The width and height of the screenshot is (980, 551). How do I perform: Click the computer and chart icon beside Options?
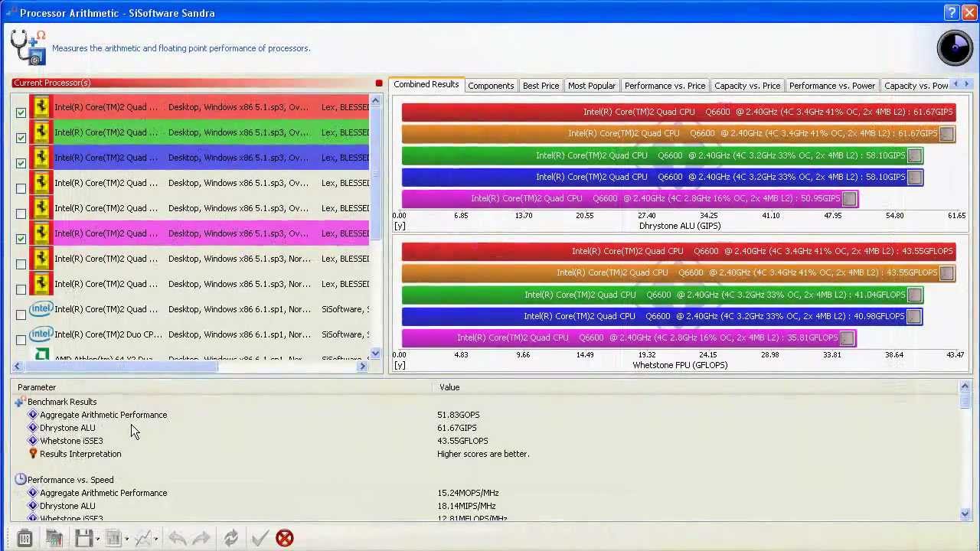coord(54,538)
